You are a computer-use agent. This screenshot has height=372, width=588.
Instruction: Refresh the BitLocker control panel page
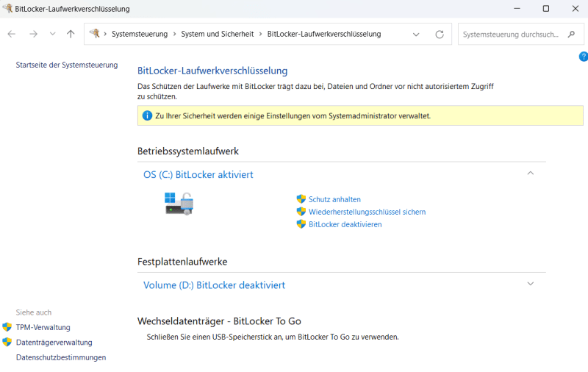pos(440,34)
